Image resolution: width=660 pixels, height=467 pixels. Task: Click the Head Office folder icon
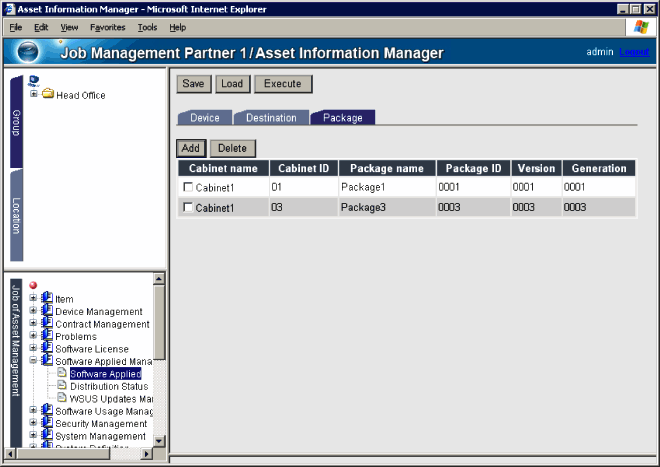[47, 95]
